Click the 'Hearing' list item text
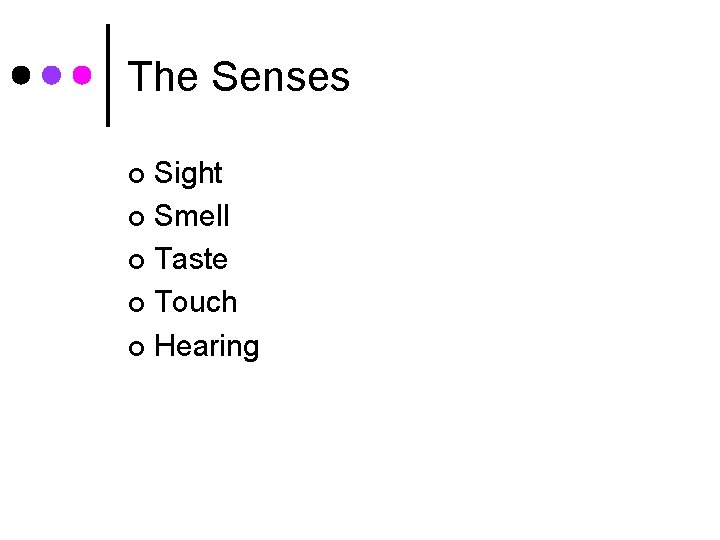 tap(207, 346)
